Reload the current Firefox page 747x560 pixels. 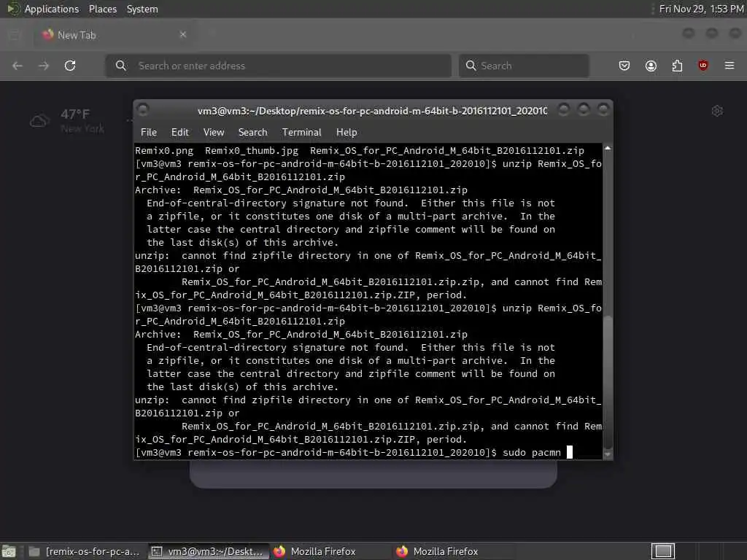pyautogui.click(x=70, y=66)
